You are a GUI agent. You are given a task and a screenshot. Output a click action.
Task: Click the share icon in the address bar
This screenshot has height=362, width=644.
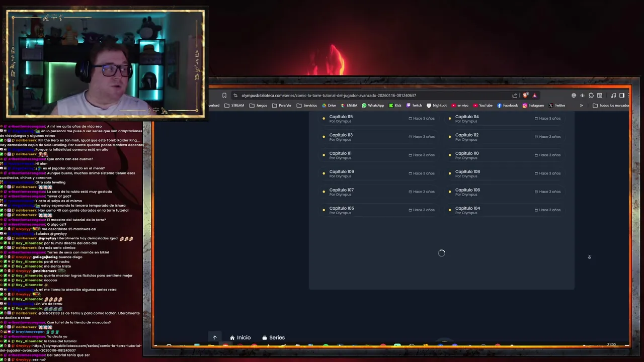click(x=515, y=96)
